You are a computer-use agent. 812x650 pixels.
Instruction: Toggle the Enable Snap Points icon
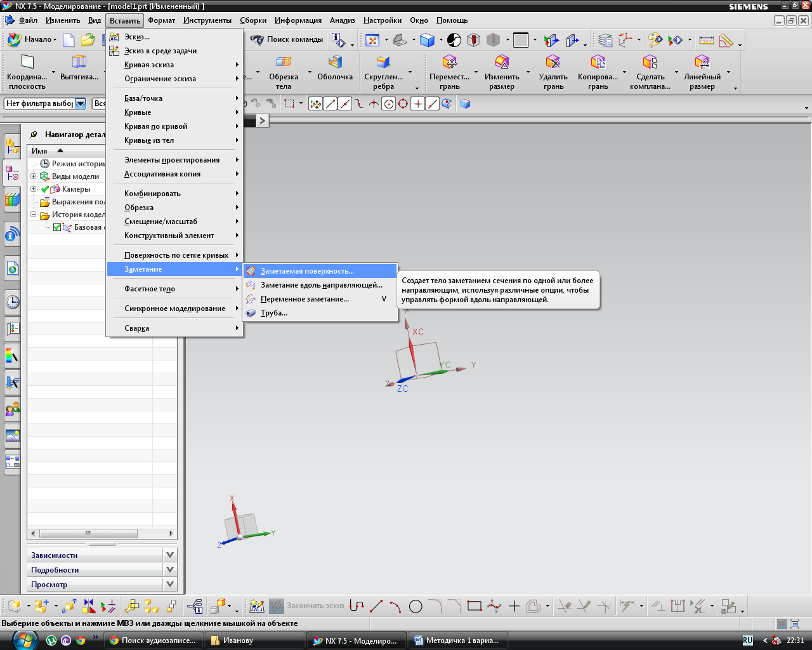(x=315, y=103)
